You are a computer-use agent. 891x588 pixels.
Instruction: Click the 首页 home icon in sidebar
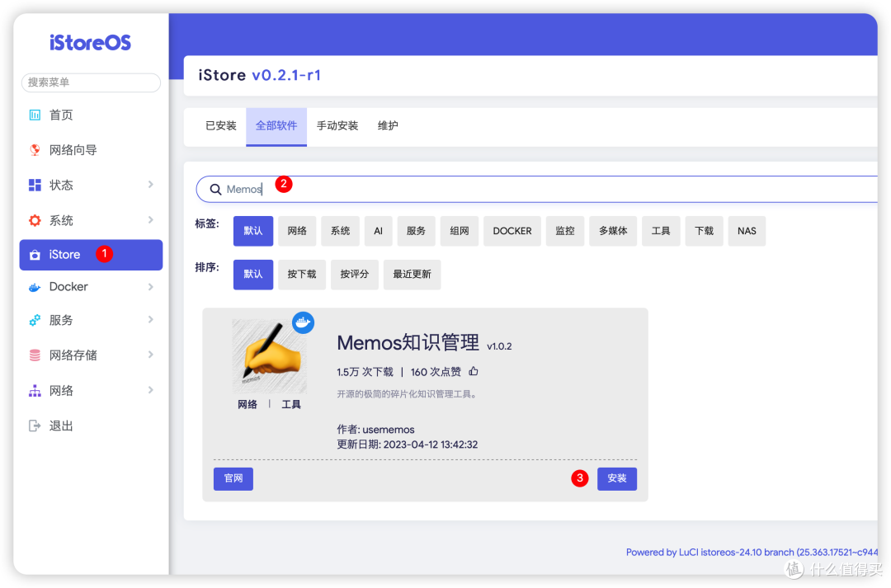coord(35,115)
